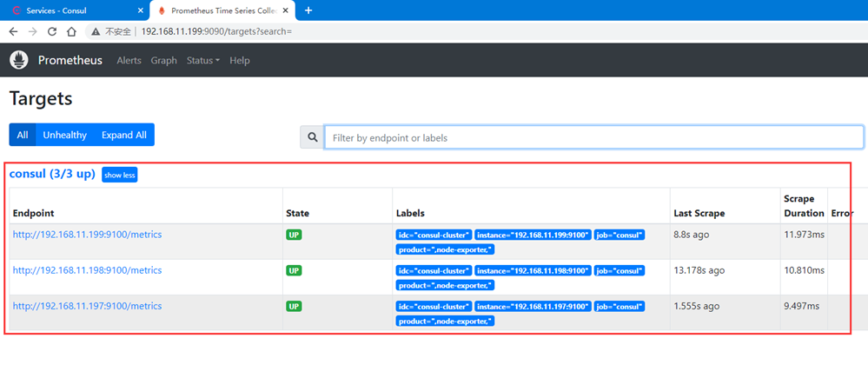Screen dimensions: 868x365
Task: Open the browser home page icon
Action: 71,31
